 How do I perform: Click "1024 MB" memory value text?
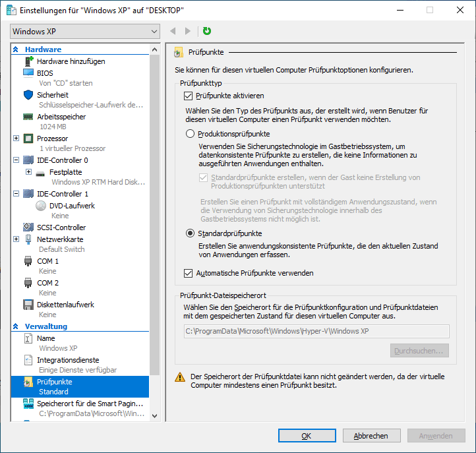(x=53, y=127)
